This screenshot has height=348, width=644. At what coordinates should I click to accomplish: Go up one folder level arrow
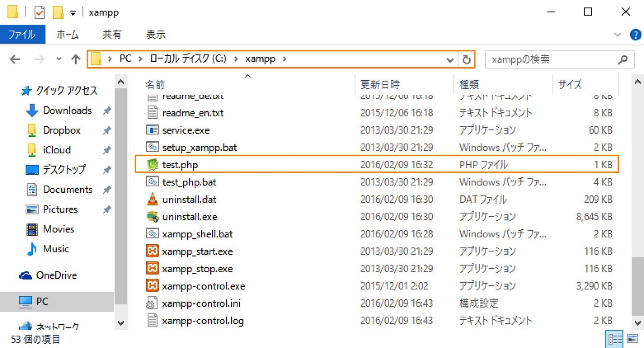[76, 59]
